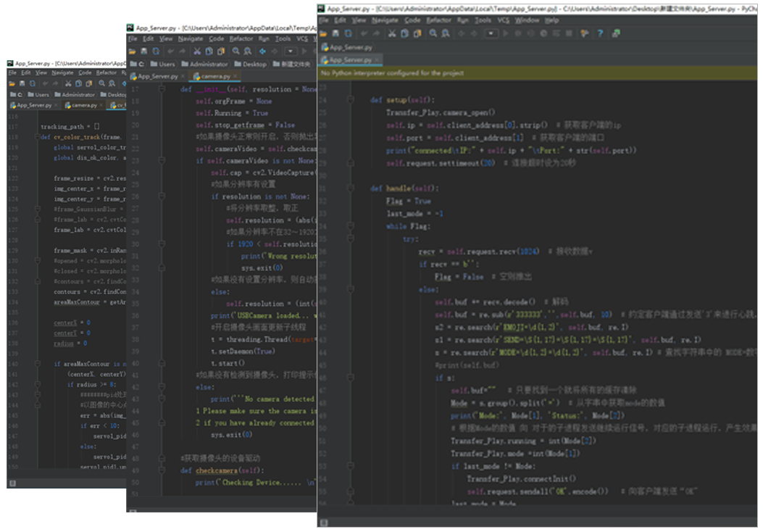Click the Synchronize icon in the middle window toolbar
Viewport: 763px width, 532px height.
pyautogui.click(x=157, y=51)
